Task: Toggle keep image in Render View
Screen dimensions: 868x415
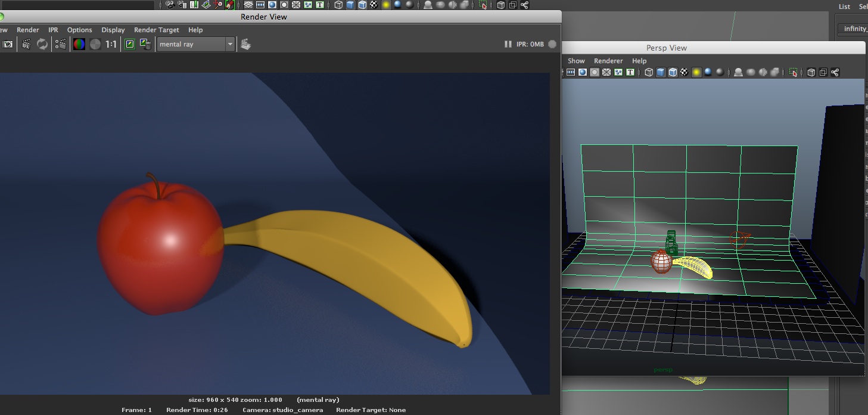Action: click(130, 44)
